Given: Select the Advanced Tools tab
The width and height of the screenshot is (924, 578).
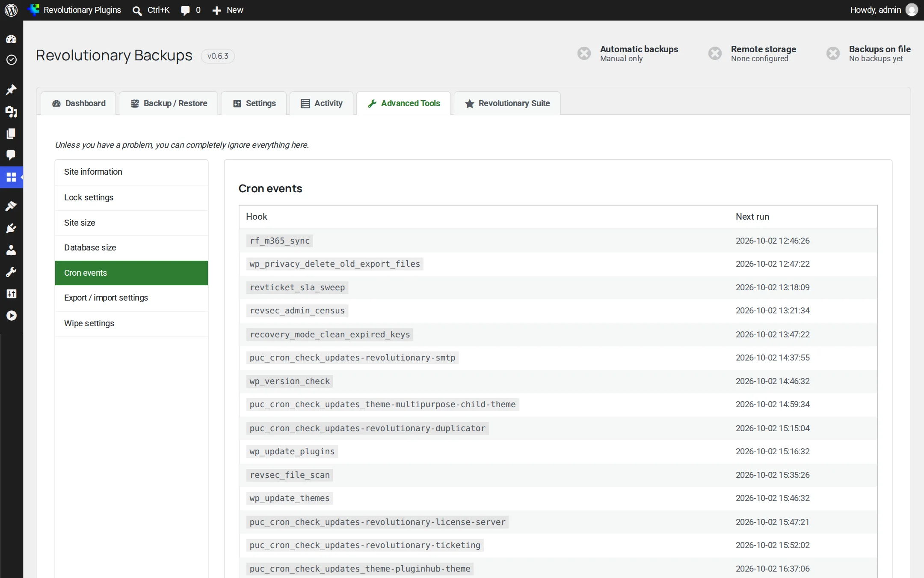Looking at the screenshot, I should coord(404,103).
